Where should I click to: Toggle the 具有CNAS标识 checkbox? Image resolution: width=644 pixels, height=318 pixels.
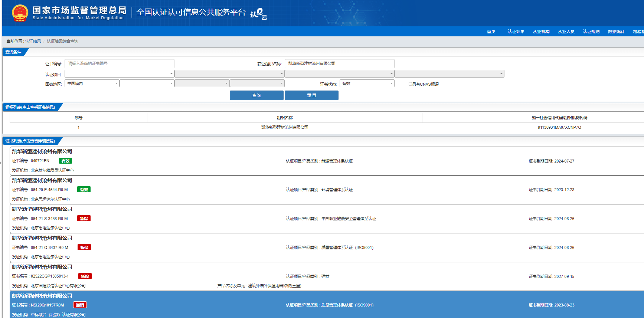410,84
